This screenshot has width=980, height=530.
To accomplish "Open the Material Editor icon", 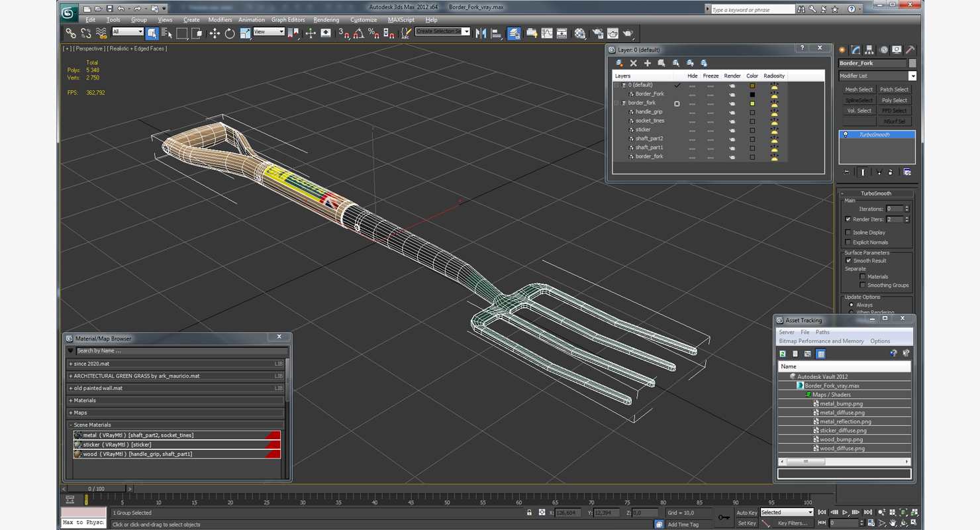I will (580, 33).
